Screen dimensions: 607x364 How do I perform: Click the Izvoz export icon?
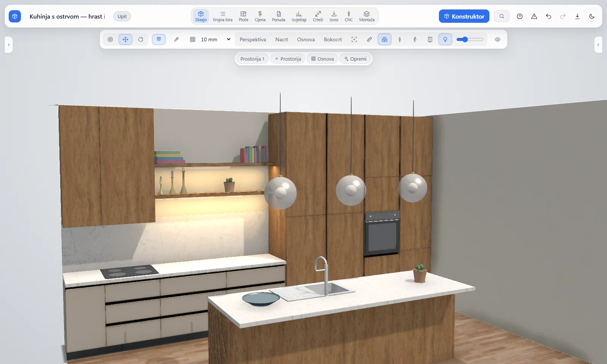click(x=334, y=16)
